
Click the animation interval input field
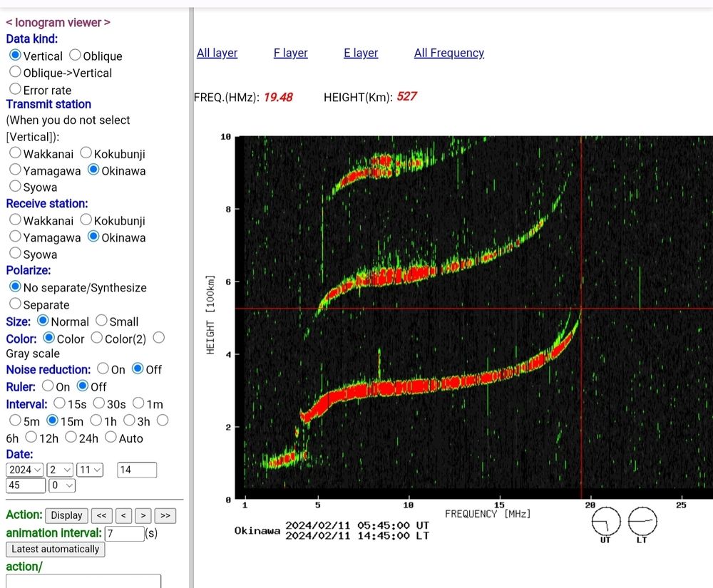point(124,533)
